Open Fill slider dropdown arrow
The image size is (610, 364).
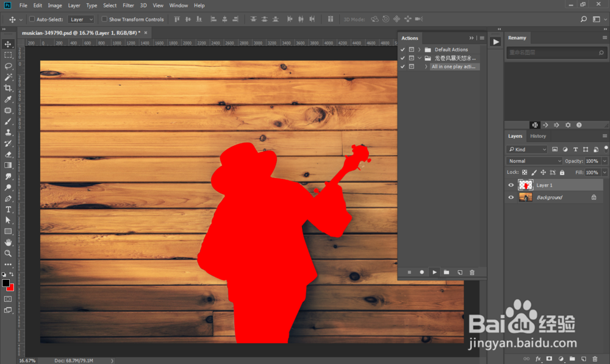click(605, 173)
